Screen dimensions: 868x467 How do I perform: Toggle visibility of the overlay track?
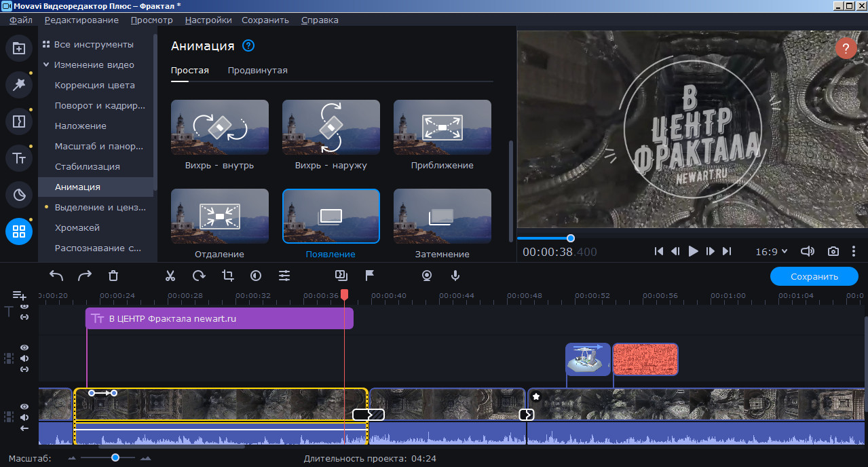coord(24,348)
